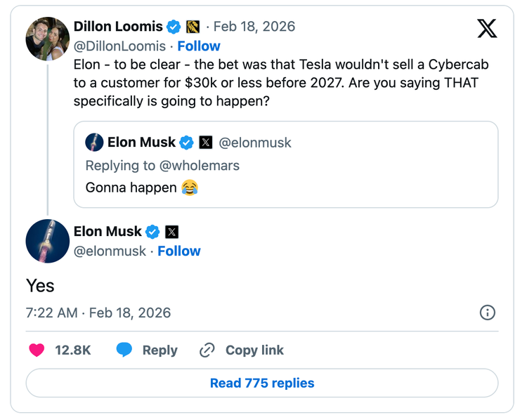527x420 pixels.
Task: Click the verified badge in quoted tweet
Action: coord(186,143)
